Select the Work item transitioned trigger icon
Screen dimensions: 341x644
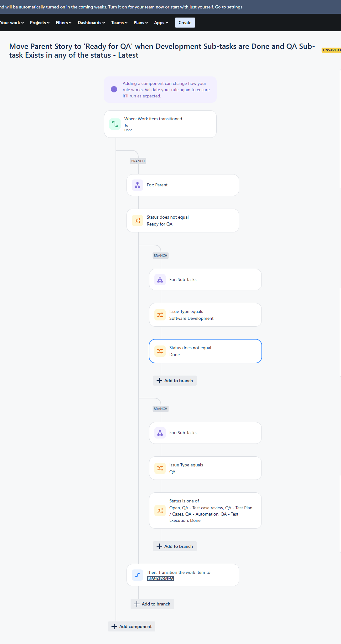[x=115, y=124]
